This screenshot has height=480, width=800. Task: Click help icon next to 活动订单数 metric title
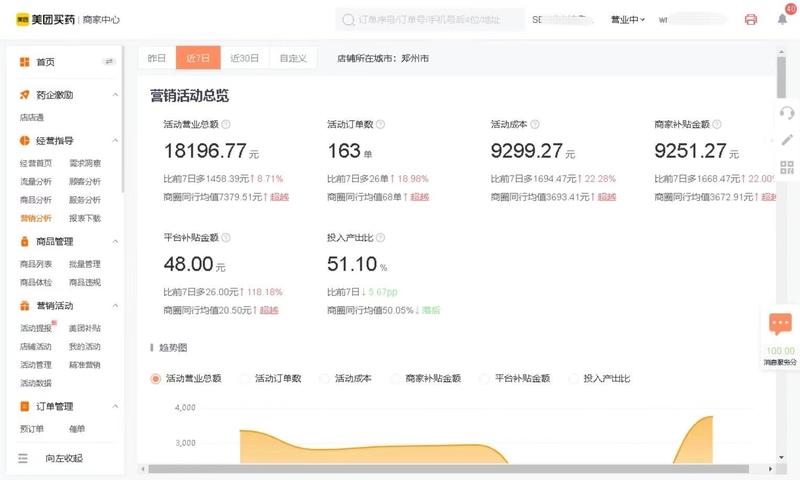380,124
